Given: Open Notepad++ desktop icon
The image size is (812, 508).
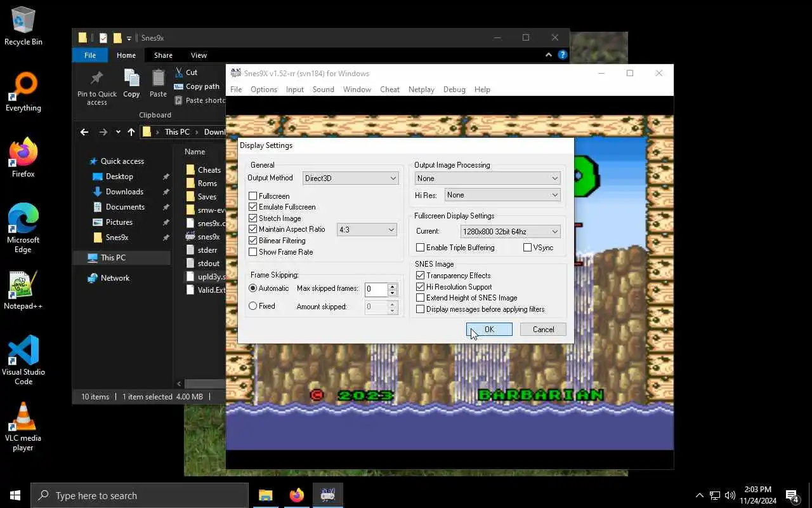Looking at the screenshot, I should [23, 291].
